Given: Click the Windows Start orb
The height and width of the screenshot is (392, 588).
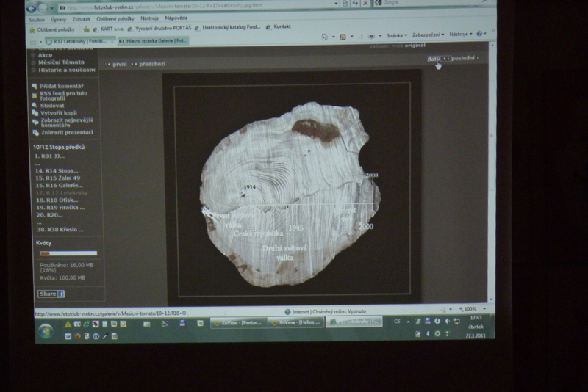Looking at the screenshot, I should [46, 331].
